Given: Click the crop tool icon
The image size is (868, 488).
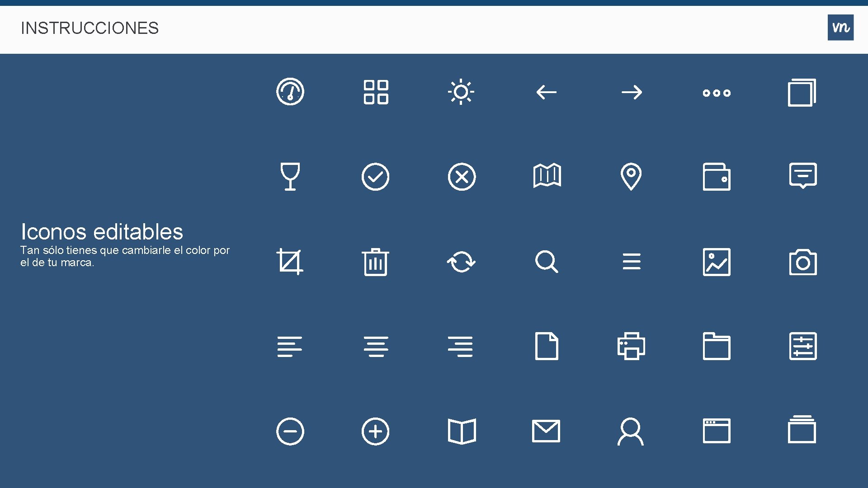Looking at the screenshot, I should pyautogui.click(x=289, y=262).
